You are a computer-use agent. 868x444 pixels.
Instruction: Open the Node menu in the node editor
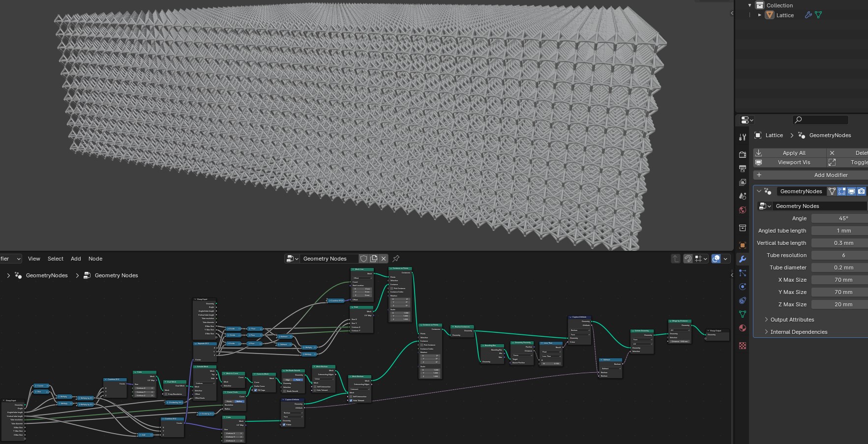(x=95, y=259)
